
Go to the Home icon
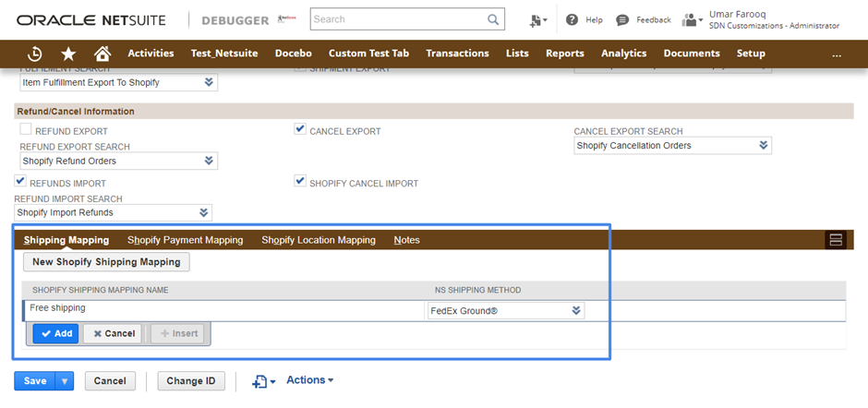pos(102,54)
